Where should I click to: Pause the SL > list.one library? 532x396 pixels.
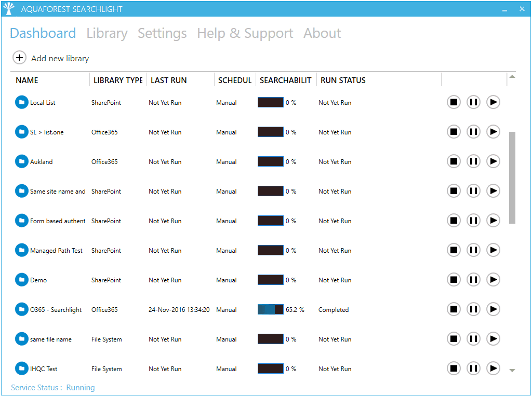473,132
